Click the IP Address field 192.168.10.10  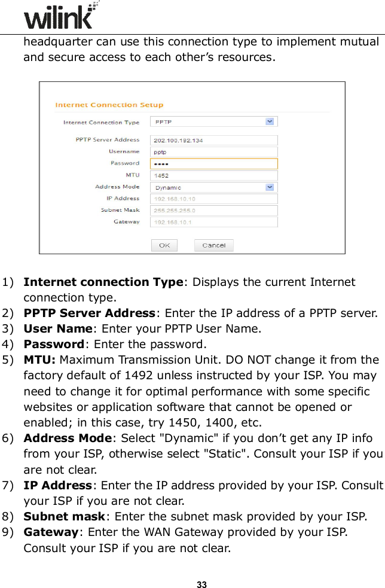(x=213, y=198)
